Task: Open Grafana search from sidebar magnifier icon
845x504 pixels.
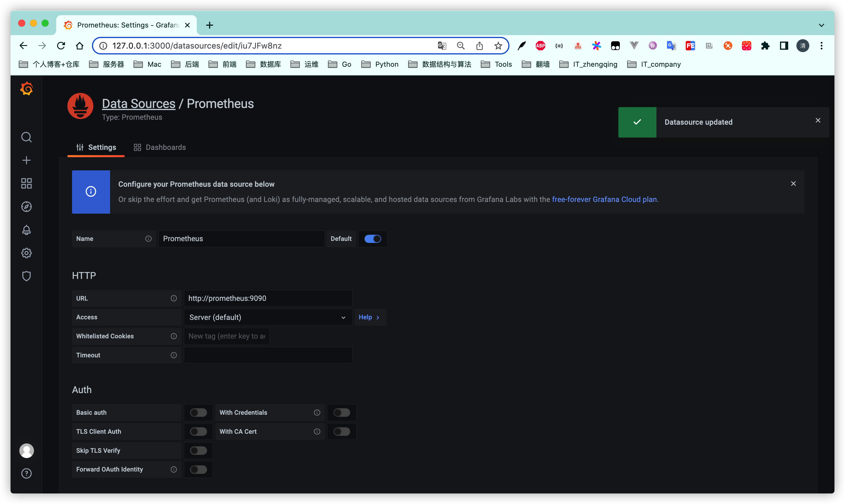Action: pos(26,137)
